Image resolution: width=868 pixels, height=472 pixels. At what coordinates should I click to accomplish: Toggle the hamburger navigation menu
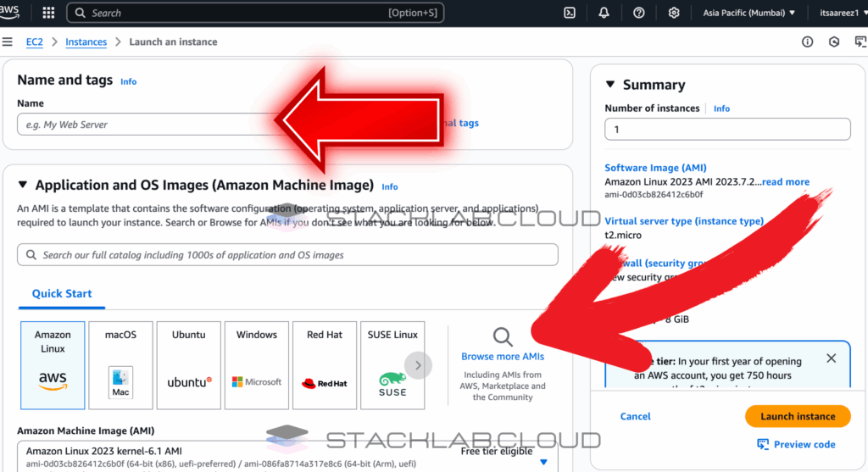(x=7, y=42)
